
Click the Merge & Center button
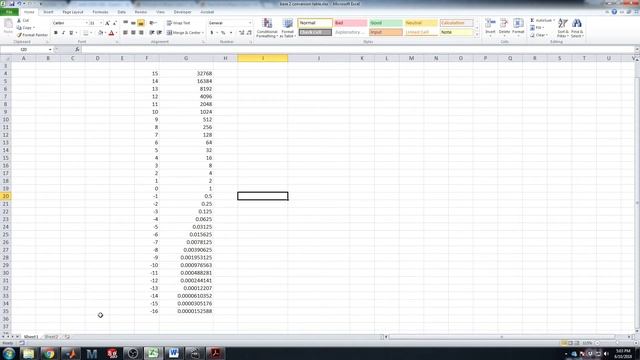pyautogui.click(x=184, y=33)
